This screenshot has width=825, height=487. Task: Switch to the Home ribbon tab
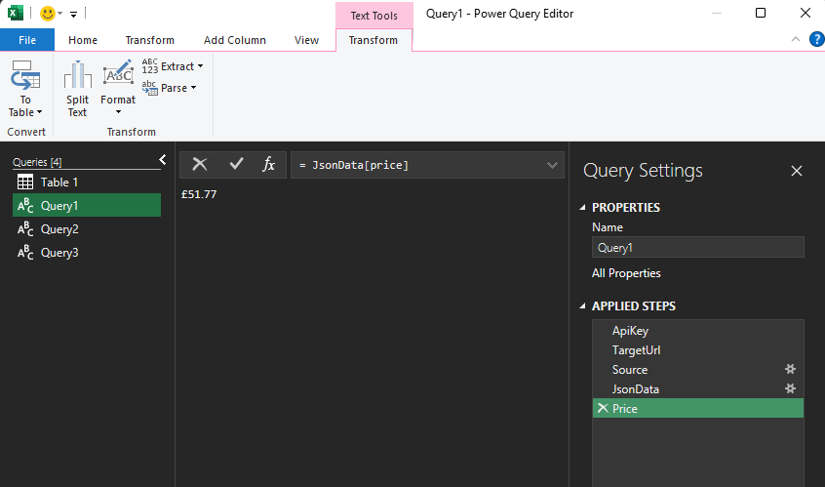pyautogui.click(x=83, y=40)
